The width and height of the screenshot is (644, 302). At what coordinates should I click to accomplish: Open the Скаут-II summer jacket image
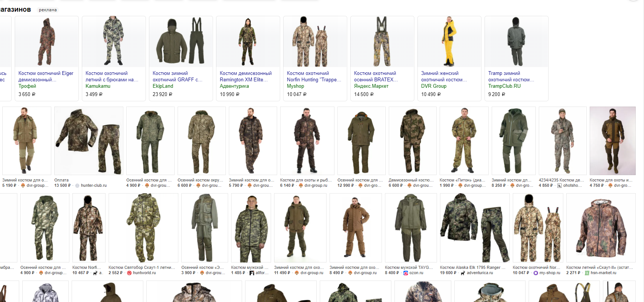601,228
